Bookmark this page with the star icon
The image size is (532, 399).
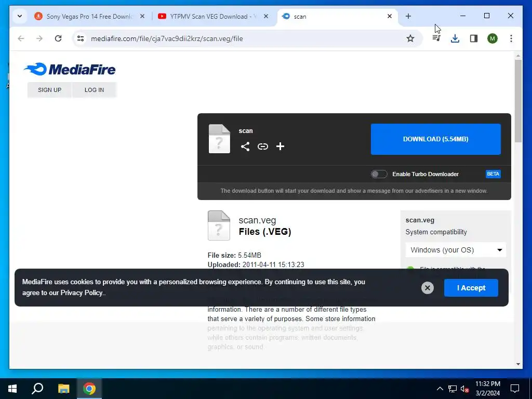click(x=410, y=38)
